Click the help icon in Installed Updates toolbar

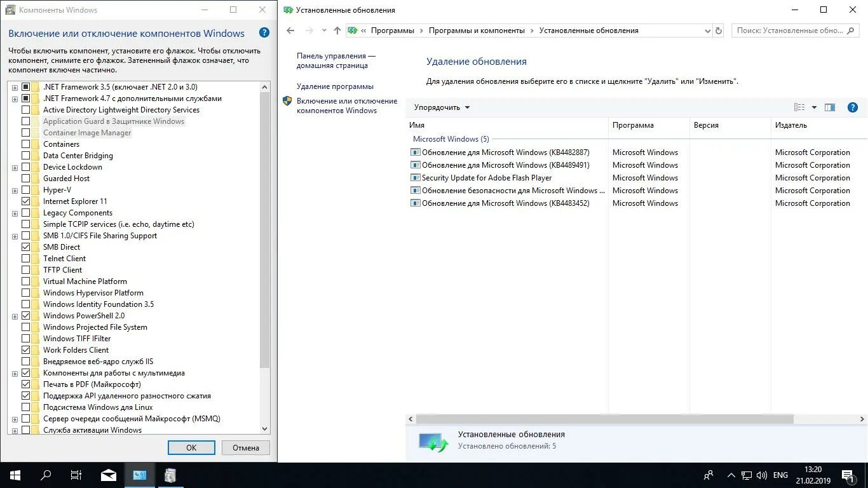853,107
